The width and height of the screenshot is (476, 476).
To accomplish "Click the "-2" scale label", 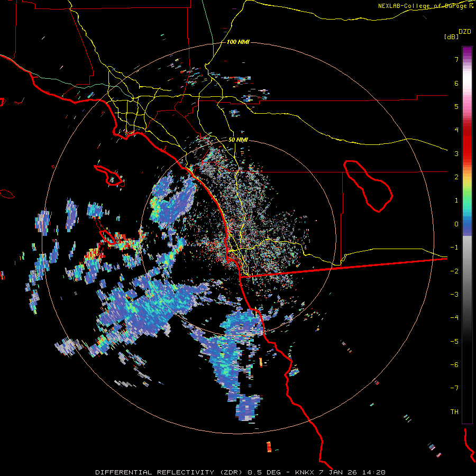I will click(x=454, y=271).
